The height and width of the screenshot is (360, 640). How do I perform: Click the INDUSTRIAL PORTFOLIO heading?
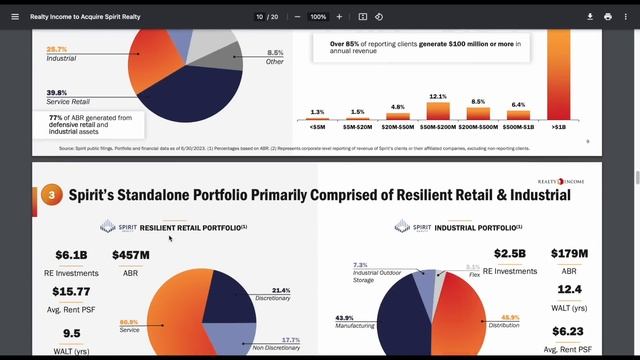478,228
